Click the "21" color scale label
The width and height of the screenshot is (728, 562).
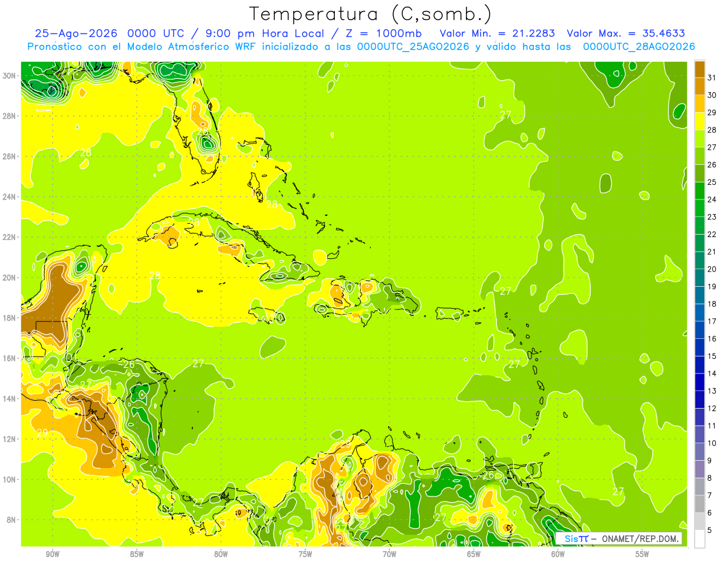click(712, 252)
